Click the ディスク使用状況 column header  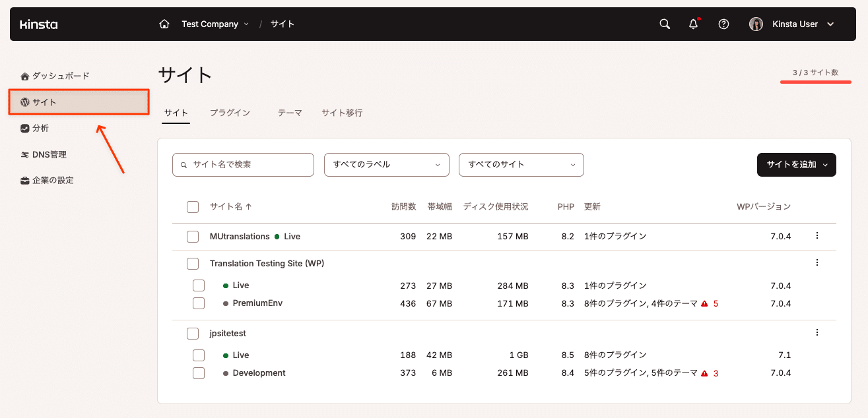coord(496,206)
